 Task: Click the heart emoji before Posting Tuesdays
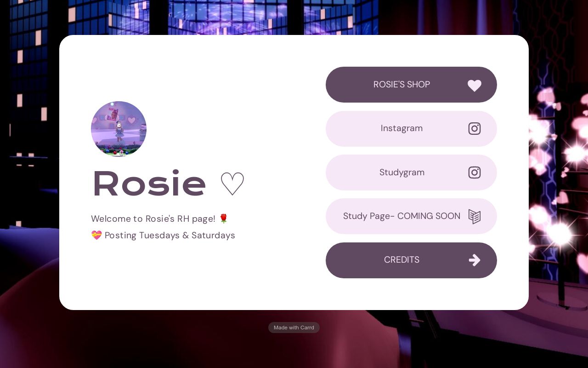(96, 235)
